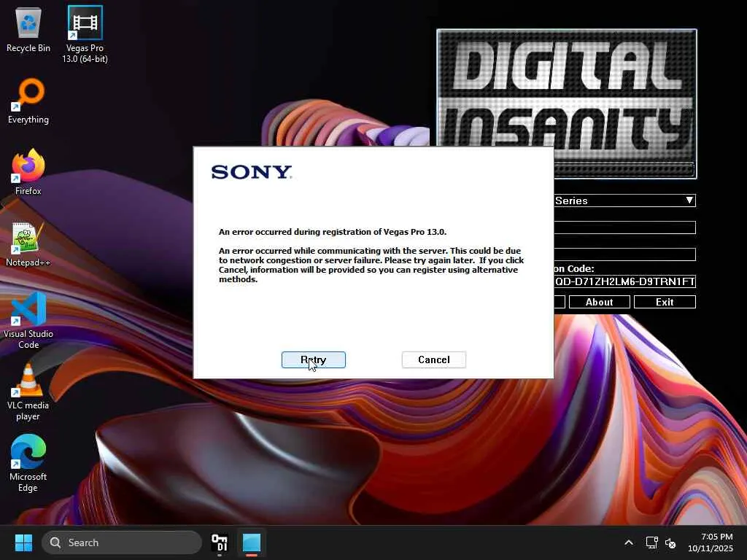The height and width of the screenshot is (560, 747).
Task: Open the Windows Start menu
Action: (23, 542)
